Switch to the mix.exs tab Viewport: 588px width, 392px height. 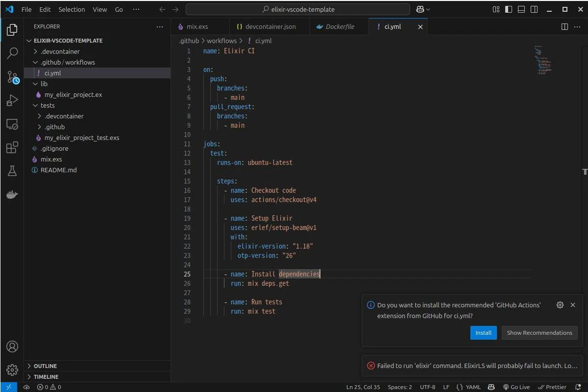click(200, 26)
